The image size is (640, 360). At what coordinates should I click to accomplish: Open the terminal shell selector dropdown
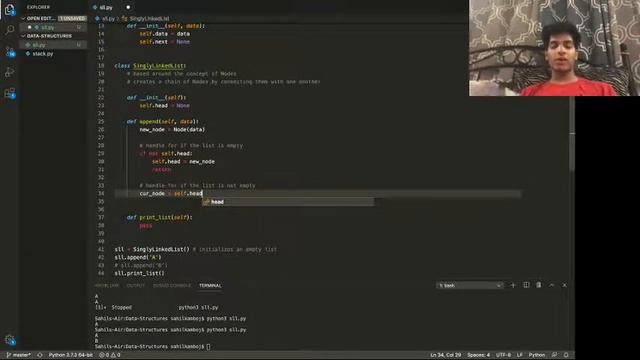point(470,285)
